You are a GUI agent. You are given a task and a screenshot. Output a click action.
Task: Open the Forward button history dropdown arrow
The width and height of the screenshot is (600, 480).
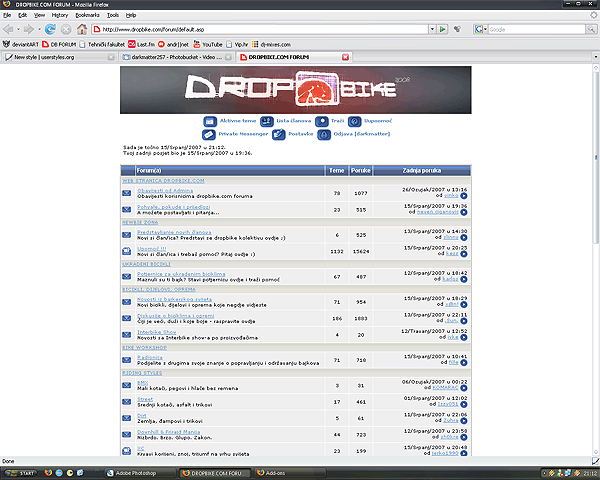[39, 29]
